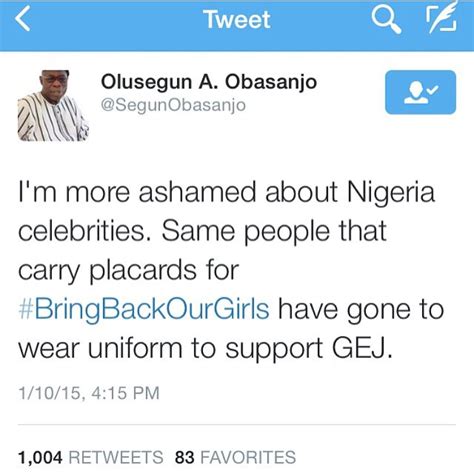
Task: Tap the person silhouette in follow button
Action: click(x=416, y=93)
